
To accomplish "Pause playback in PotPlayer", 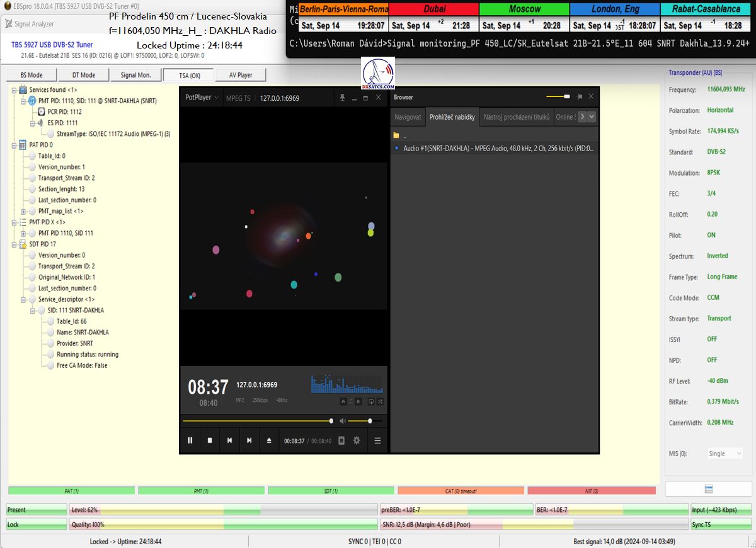I will pyautogui.click(x=190, y=440).
